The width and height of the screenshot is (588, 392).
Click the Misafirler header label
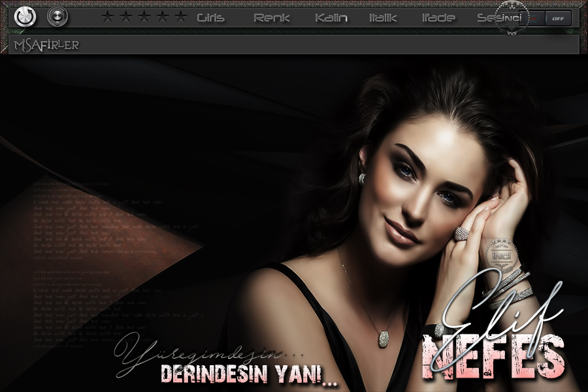46,45
